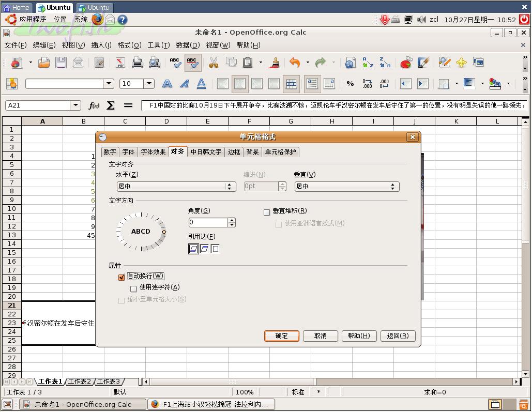
Task: Toggle Align Left icon in formatting bar
Action: coord(222,84)
